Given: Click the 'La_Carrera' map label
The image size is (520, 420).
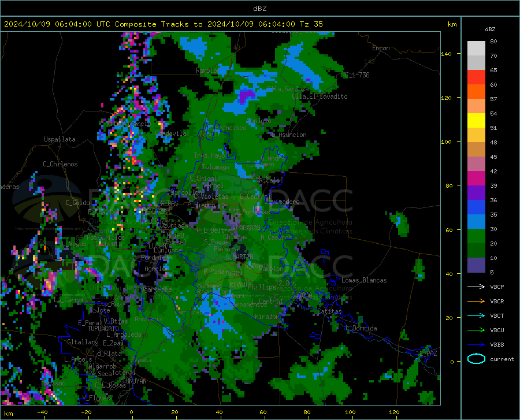Looking at the screenshot, I should [x=70, y=300].
